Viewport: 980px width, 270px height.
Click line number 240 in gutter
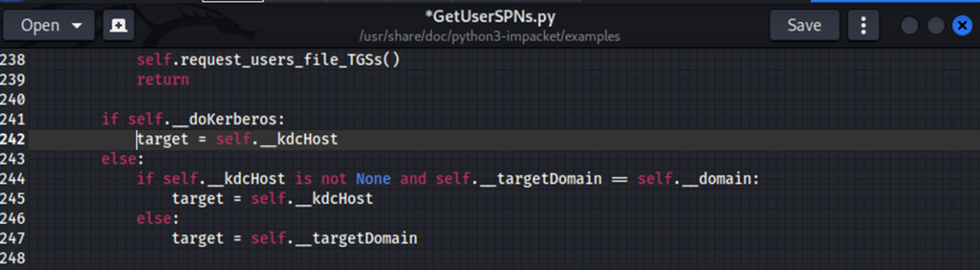(x=13, y=99)
